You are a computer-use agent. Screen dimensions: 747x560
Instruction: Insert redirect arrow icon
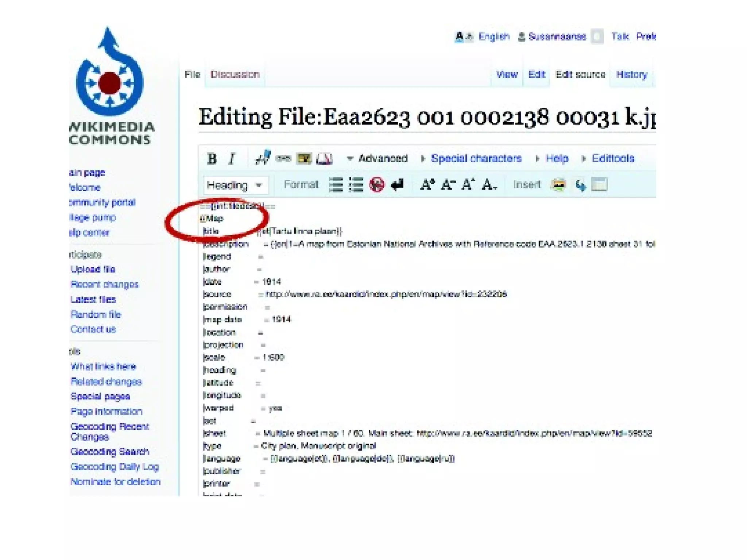point(580,185)
